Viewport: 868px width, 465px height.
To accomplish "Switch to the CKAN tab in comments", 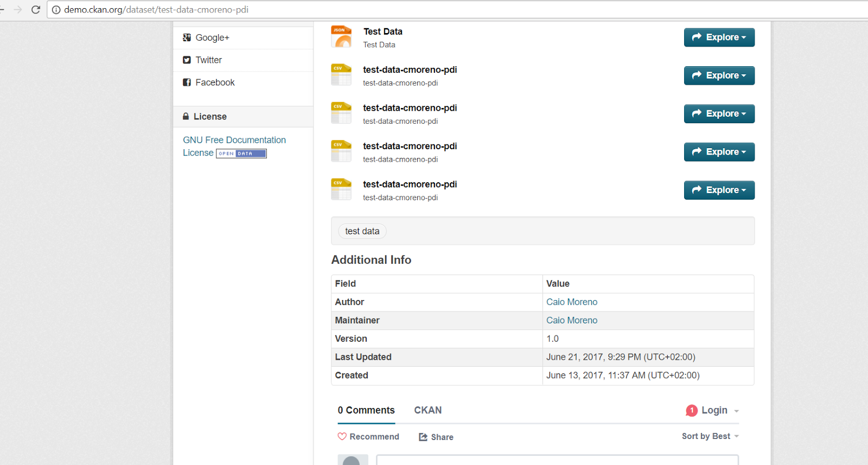I will coord(428,410).
